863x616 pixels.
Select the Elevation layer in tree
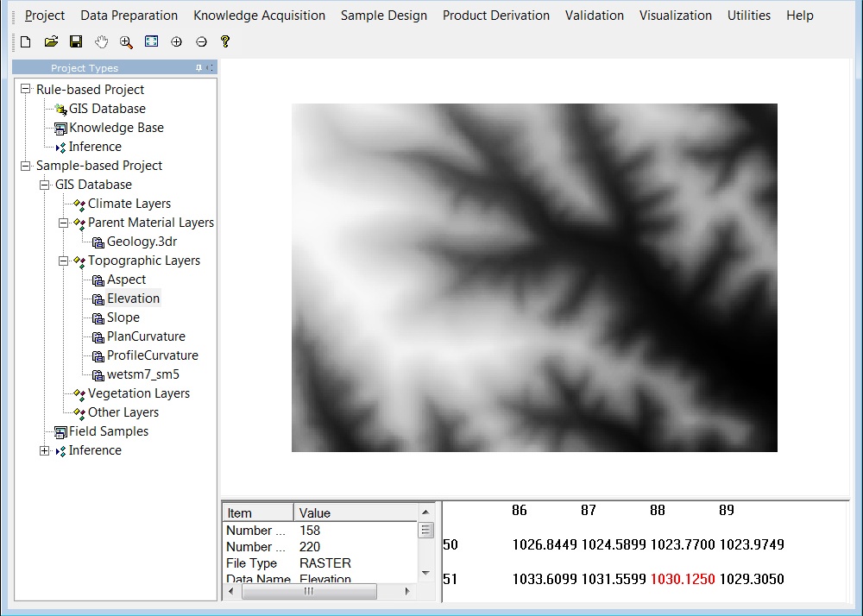tap(133, 299)
